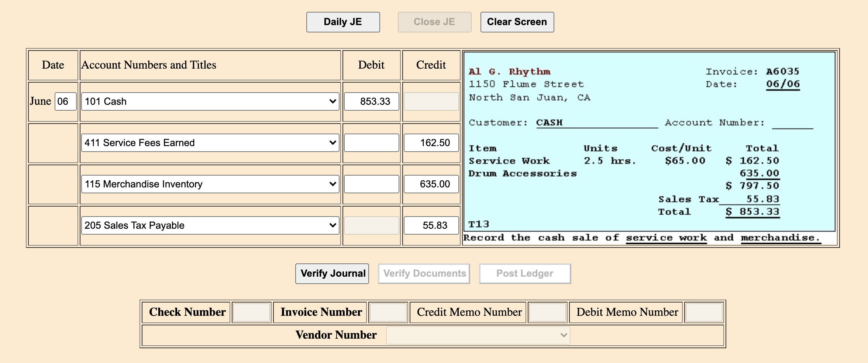This screenshot has height=363, width=868.
Task: Click debit field in Service Fees Earned row
Action: 372,143
